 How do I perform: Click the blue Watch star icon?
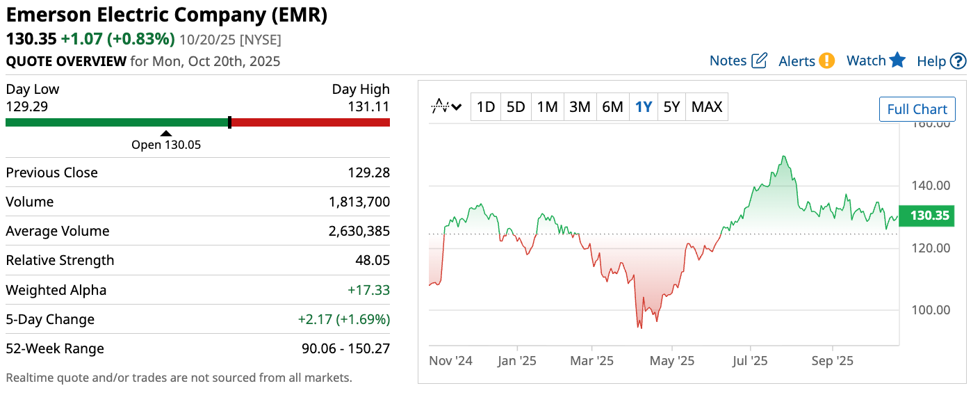coord(897,60)
